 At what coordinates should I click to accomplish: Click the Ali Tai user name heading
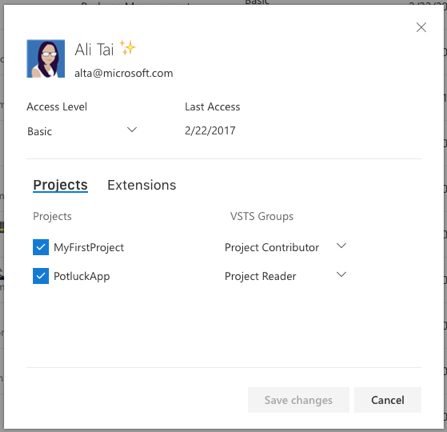coord(94,50)
